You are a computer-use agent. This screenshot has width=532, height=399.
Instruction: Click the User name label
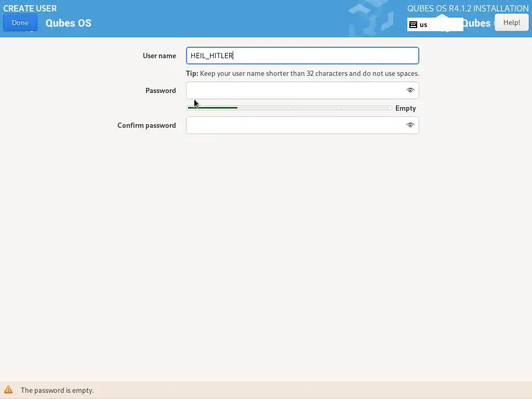pos(159,56)
